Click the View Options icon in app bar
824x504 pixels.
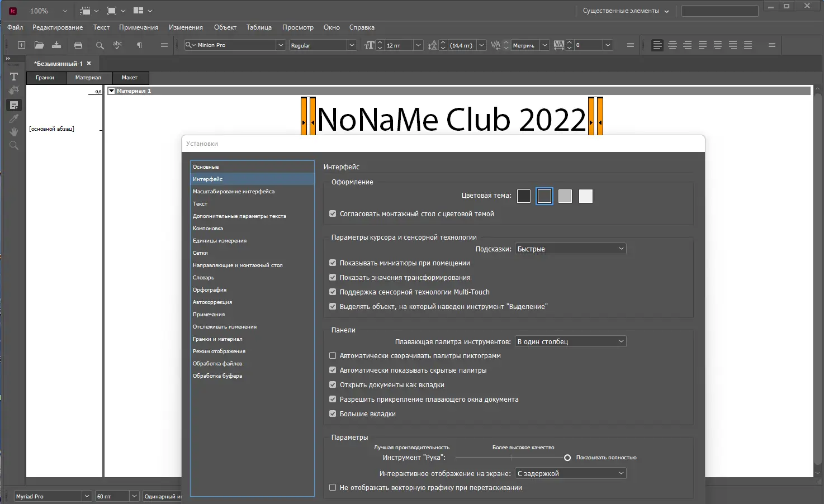coord(89,11)
